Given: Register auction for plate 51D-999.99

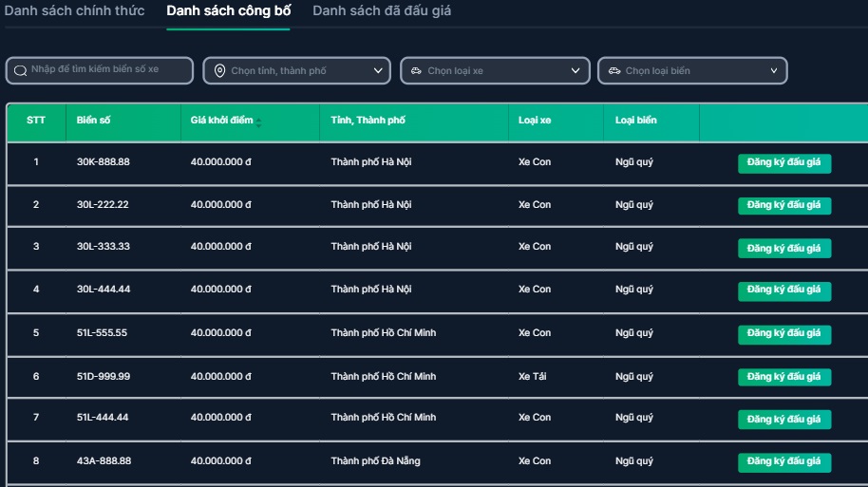Looking at the screenshot, I should click(x=784, y=378).
